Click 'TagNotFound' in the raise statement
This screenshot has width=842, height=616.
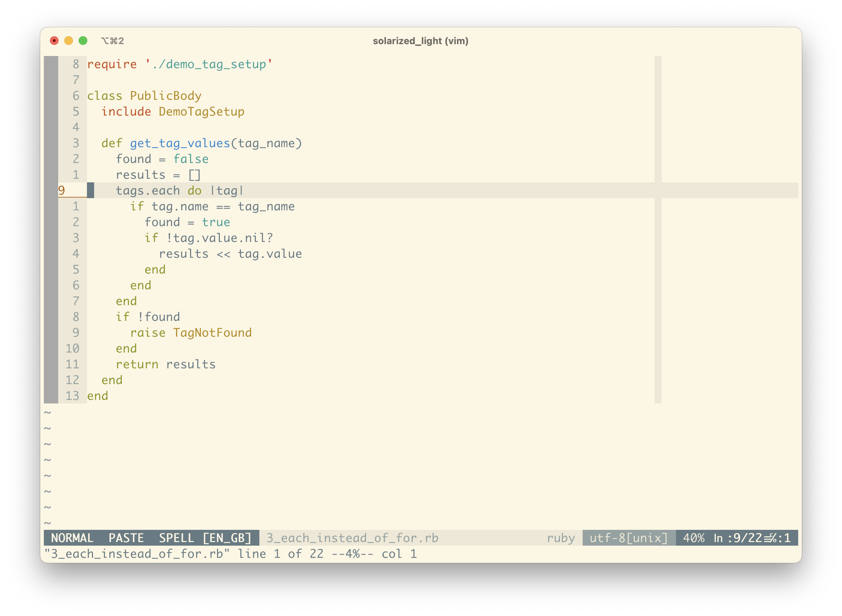point(212,333)
